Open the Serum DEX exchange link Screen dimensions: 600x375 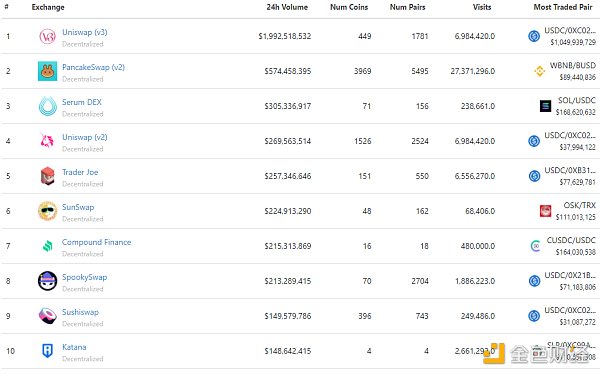82,102
